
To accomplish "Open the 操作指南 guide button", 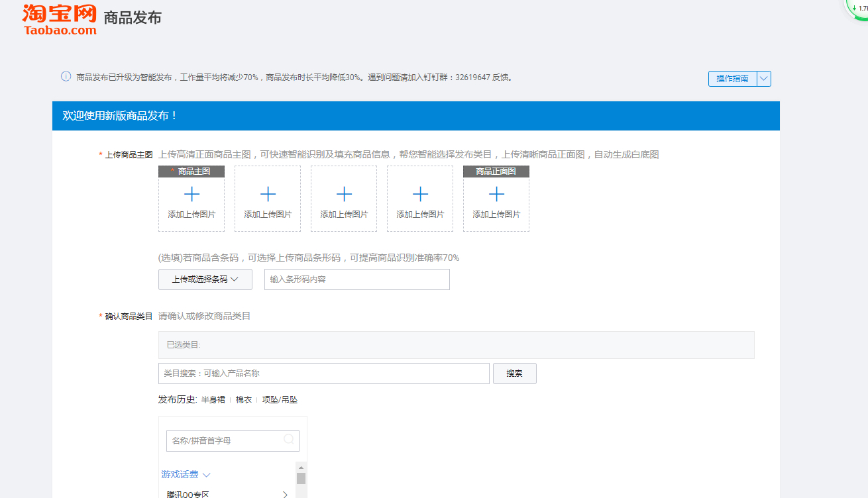I will point(732,78).
